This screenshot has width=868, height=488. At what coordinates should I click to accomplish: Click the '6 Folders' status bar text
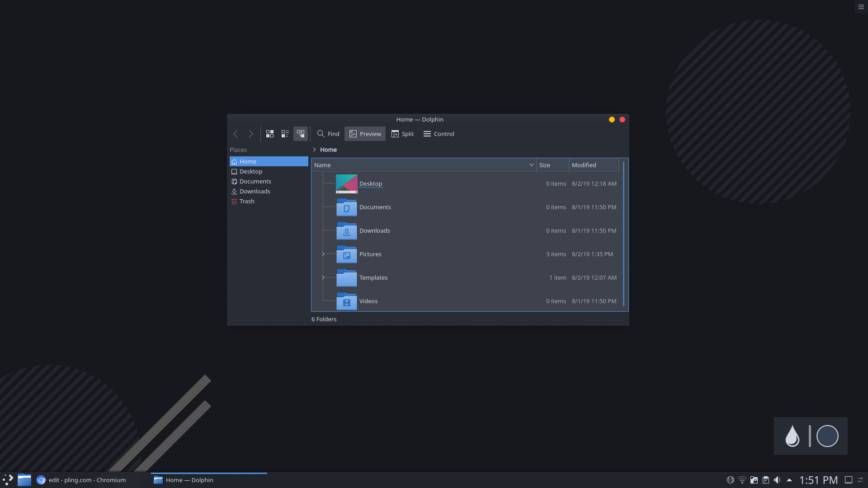point(324,319)
